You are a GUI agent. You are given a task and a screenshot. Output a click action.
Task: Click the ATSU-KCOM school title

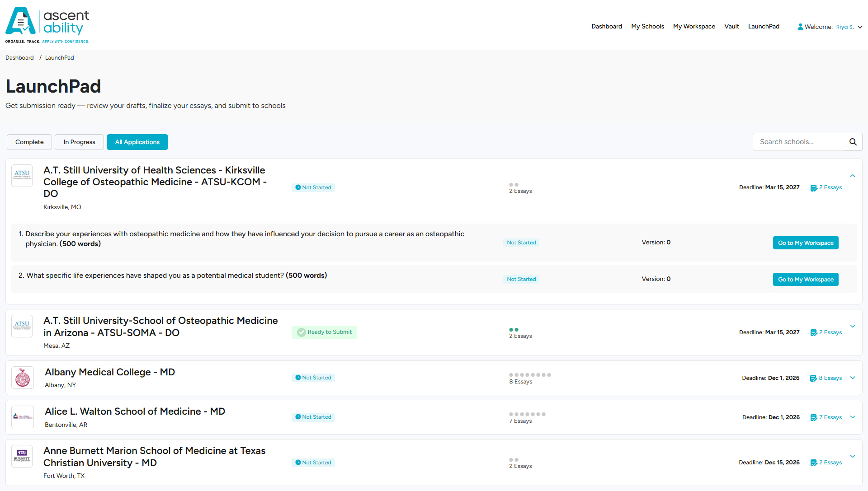155,182
